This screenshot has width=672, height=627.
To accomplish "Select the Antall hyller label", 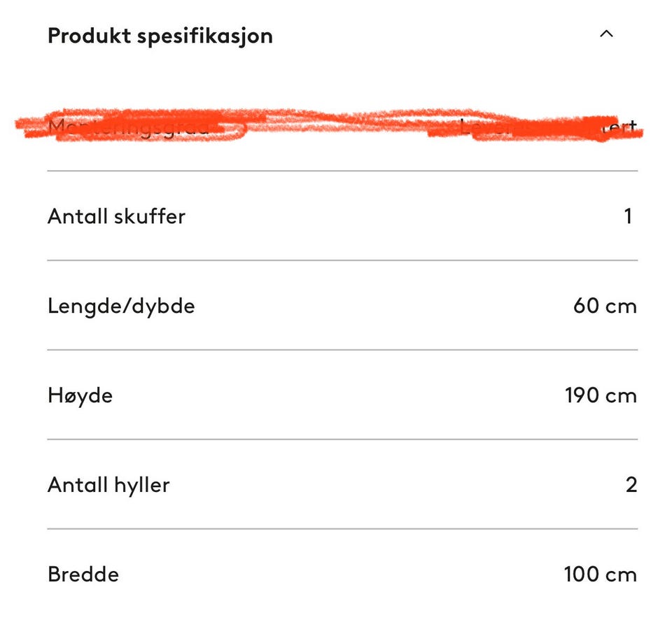I will point(108,485).
